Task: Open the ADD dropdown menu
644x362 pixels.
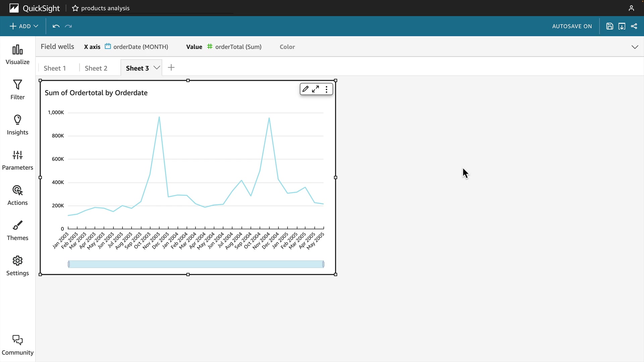Action: [x=24, y=26]
